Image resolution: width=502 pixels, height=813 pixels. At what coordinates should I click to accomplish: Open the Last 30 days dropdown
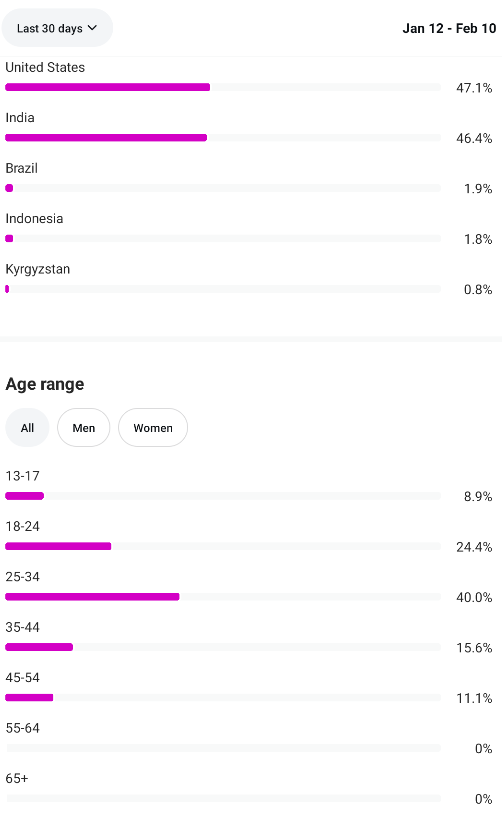pyautogui.click(x=57, y=28)
